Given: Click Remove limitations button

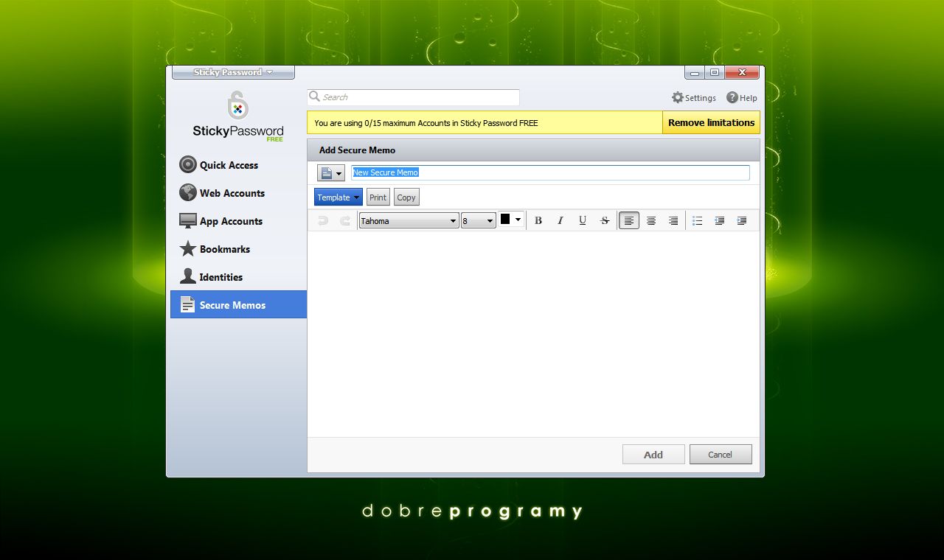Looking at the screenshot, I should (711, 122).
